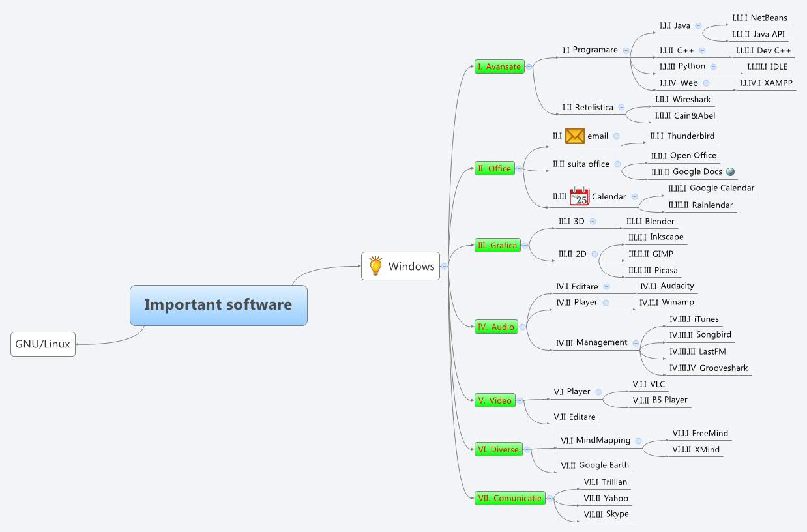Collapse the II. Office branch
807x532 pixels.
coord(518,168)
